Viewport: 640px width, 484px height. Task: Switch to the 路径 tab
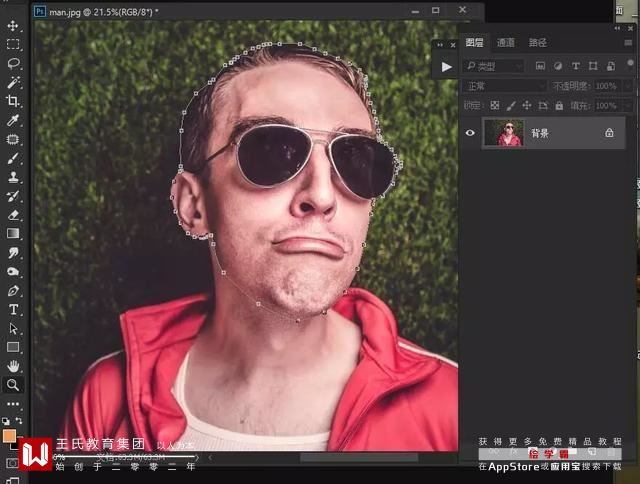coord(538,42)
